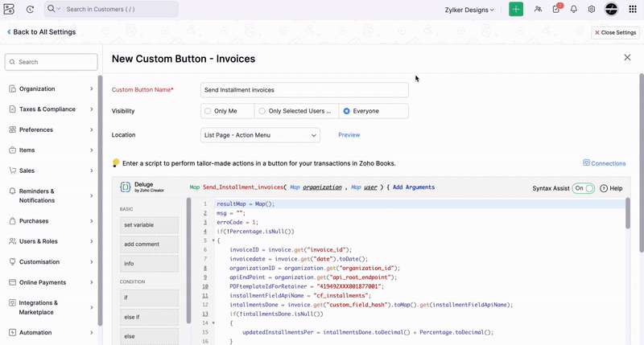Image resolution: width=644 pixels, height=345 pixels.
Task: Click the Users & Roles icon
Action: 12,241
